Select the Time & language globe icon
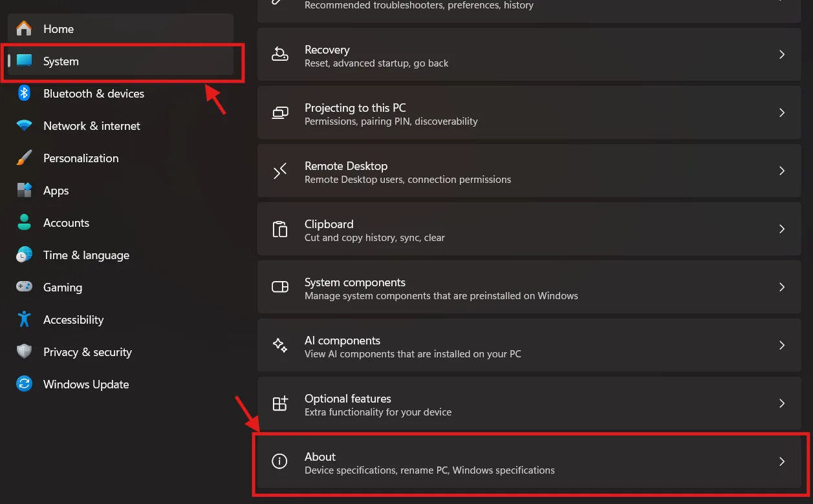Screen dimensions: 813x504 (x=24, y=255)
